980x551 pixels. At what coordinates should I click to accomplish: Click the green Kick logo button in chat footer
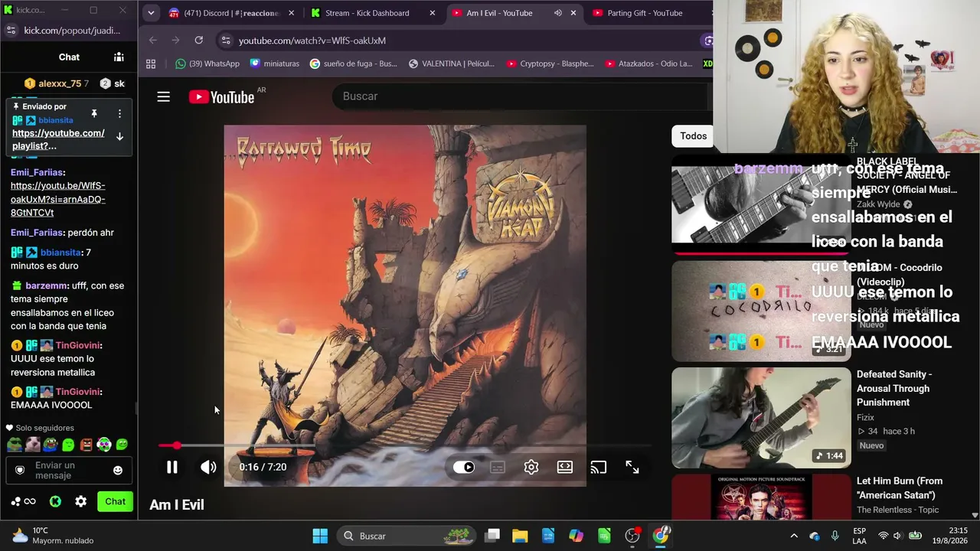(x=55, y=501)
